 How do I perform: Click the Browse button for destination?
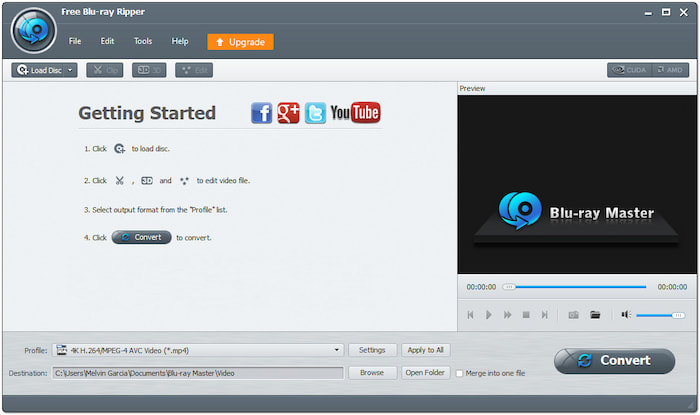[x=372, y=373]
